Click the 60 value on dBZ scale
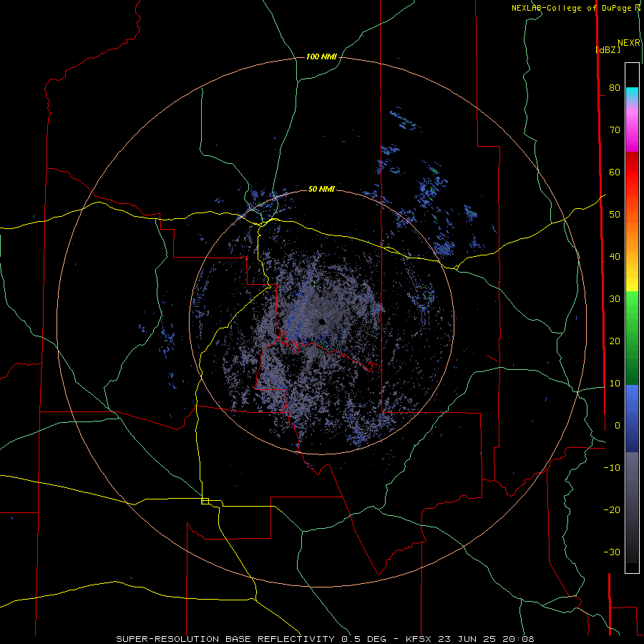Viewport: 644px width, 644px height. click(x=615, y=172)
